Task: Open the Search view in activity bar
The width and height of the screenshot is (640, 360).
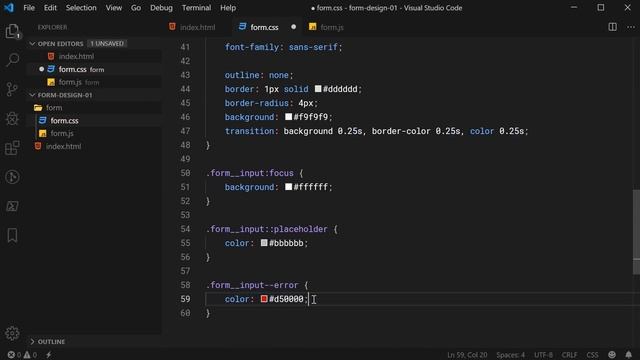Action: click(12, 60)
